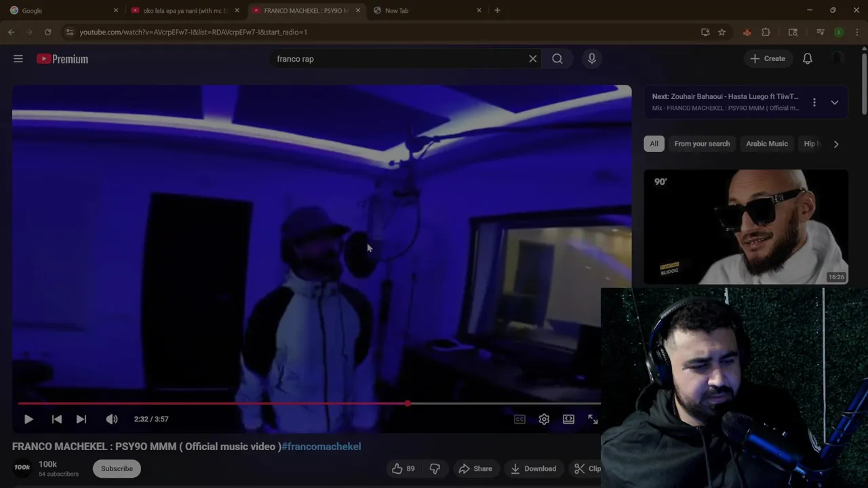Click the progress bar scrubber handle
The width and height of the screenshot is (868, 488).
408,403
